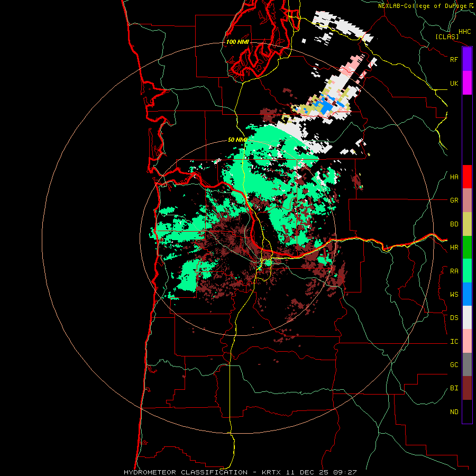
Task: Click the 11 DEC 25 date in the caption
Action: (x=308, y=472)
